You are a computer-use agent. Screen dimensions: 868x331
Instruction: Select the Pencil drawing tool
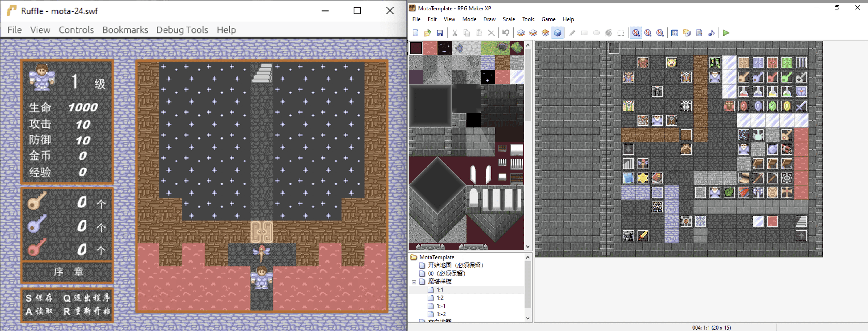pyautogui.click(x=572, y=33)
